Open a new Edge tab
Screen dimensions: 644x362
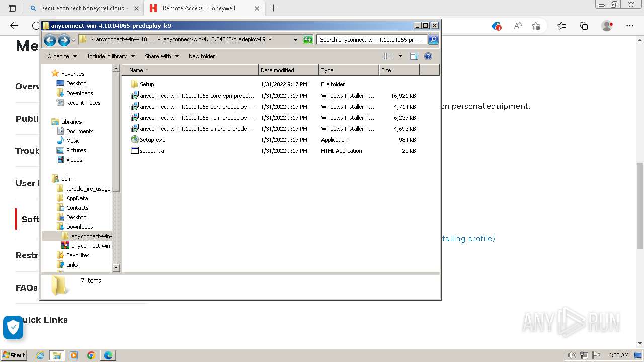[x=273, y=8]
